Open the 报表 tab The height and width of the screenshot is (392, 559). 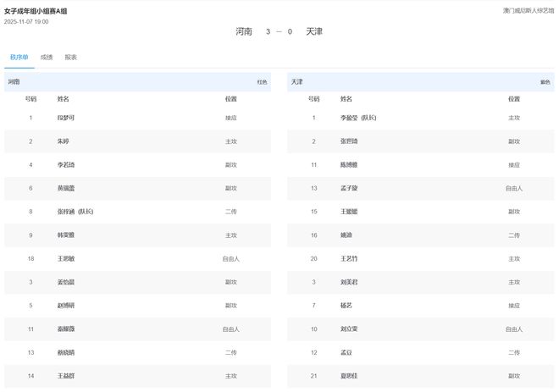click(x=71, y=58)
